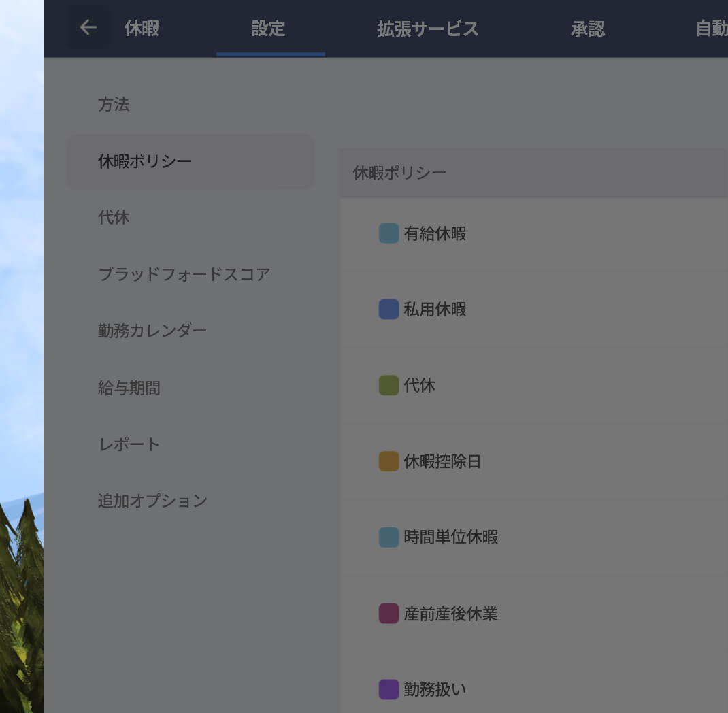
Task: Open 追加オプション settings
Action: tap(152, 501)
